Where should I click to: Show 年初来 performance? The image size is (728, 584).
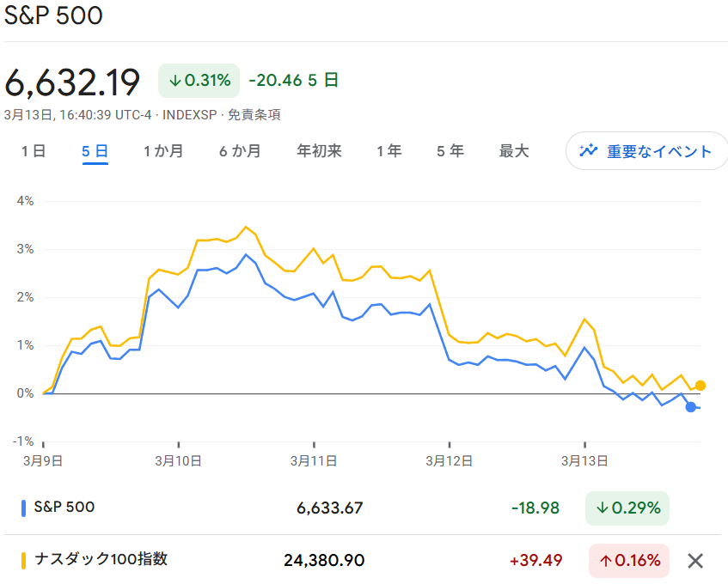[x=318, y=150]
